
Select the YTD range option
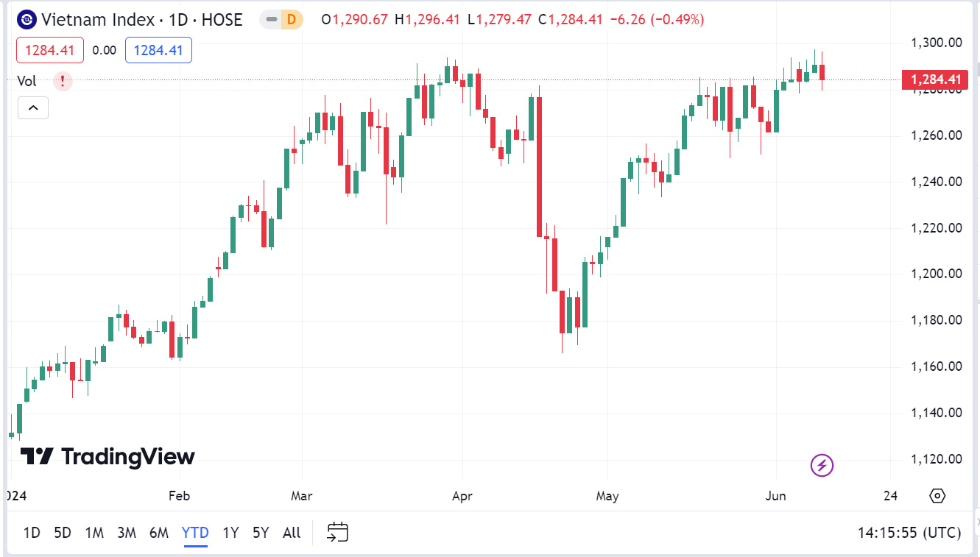pos(195,533)
